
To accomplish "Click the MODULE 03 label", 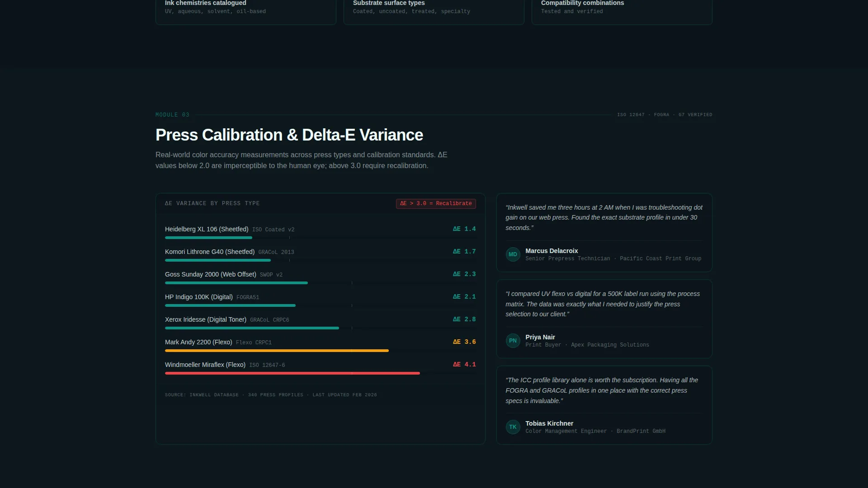I will click(172, 115).
